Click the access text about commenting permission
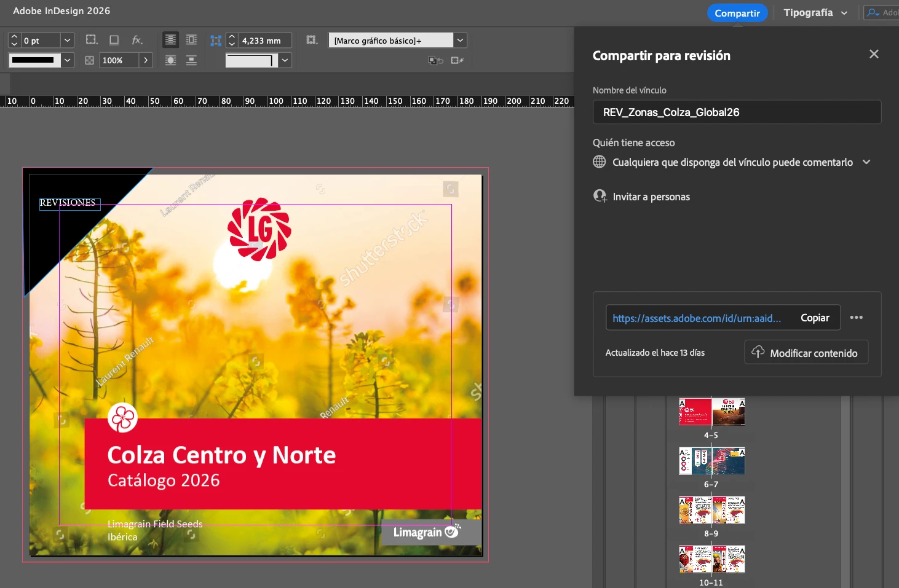Screen dimensions: 899x588 click(x=732, y=162)
